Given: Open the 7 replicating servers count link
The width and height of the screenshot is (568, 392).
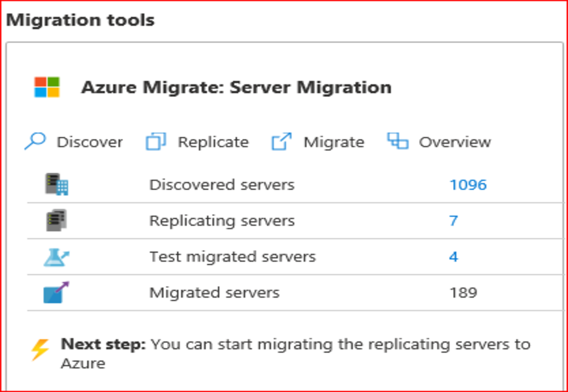Looking at the screenshot, I should point(453,221).
